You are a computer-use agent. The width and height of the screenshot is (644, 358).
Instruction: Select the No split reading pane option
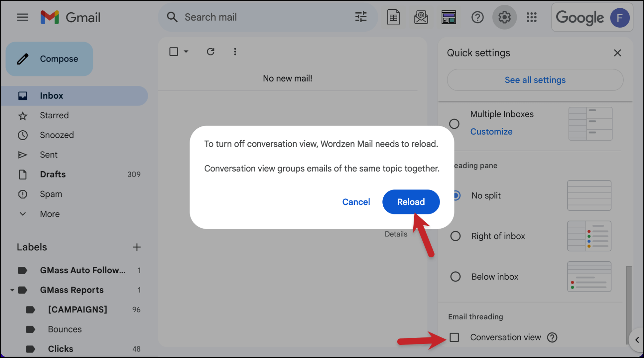(x=457, y=195)
